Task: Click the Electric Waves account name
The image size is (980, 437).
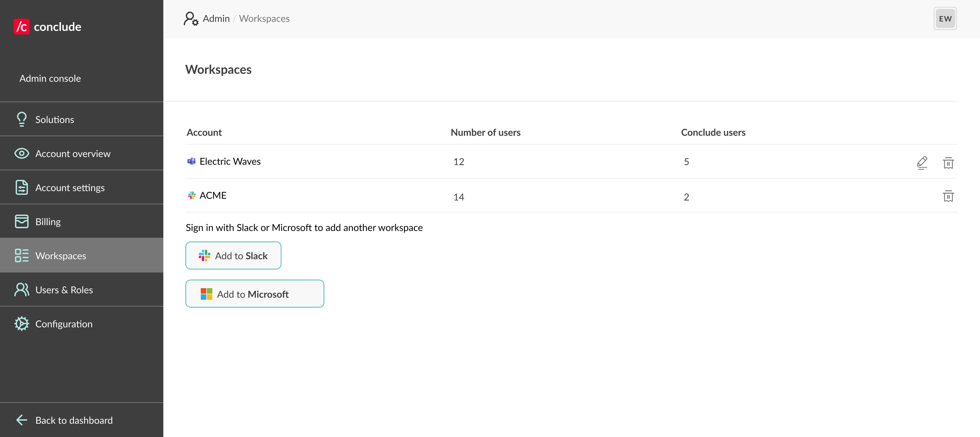Action: click(230, 161)
